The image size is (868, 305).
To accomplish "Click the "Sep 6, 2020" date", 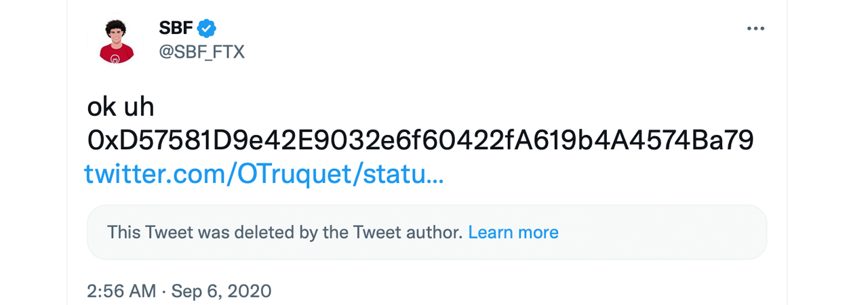I will (221, 291).
